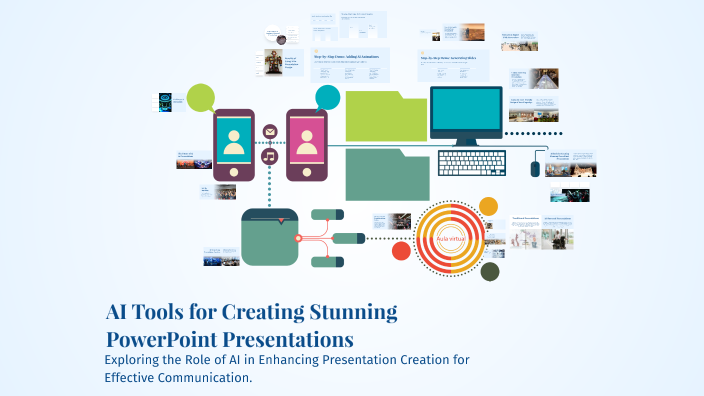Open the 'Traditional Presentations' comparison slide thumbnail
The image size is (704, 396).
[x=525, y=233]
